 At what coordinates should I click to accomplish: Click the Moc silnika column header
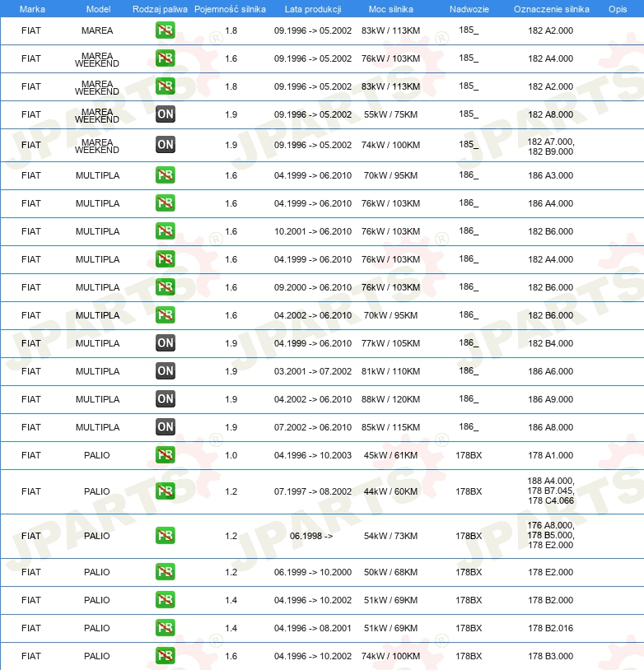(x=391, y=9)
